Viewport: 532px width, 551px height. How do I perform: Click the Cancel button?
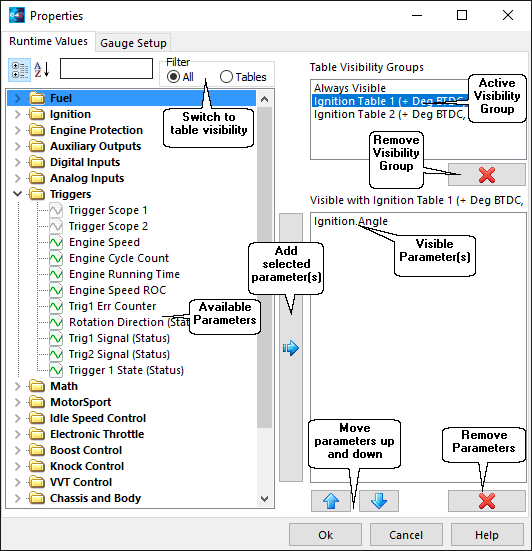406,535
